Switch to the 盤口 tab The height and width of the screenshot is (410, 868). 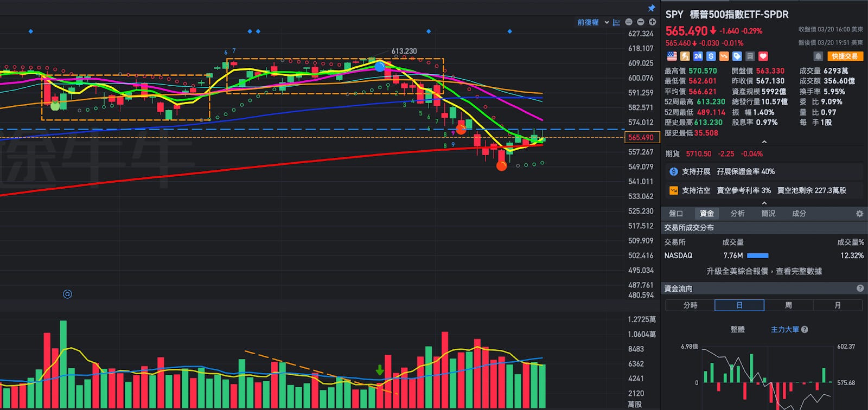676,214
